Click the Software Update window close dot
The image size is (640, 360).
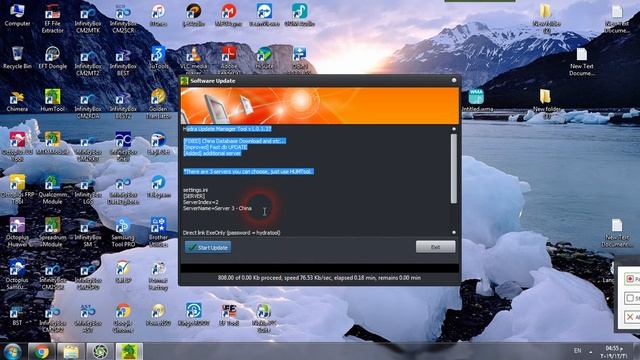click(454, 80)
